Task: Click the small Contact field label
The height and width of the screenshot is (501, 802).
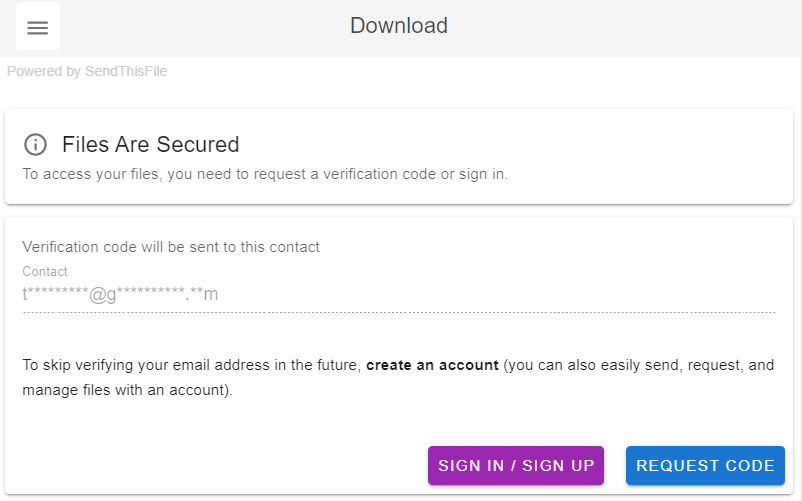Action: pyautogui.click(x=45, y=271)
